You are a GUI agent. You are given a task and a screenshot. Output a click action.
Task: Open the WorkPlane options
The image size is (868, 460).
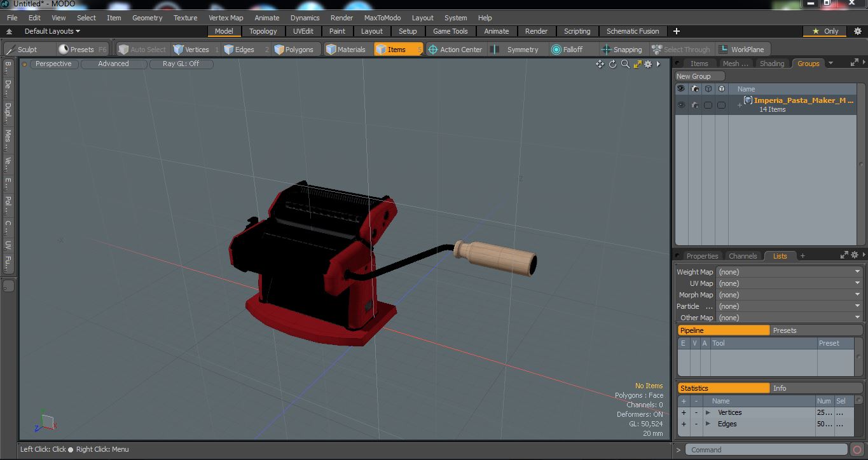click(x=743, y=50)
